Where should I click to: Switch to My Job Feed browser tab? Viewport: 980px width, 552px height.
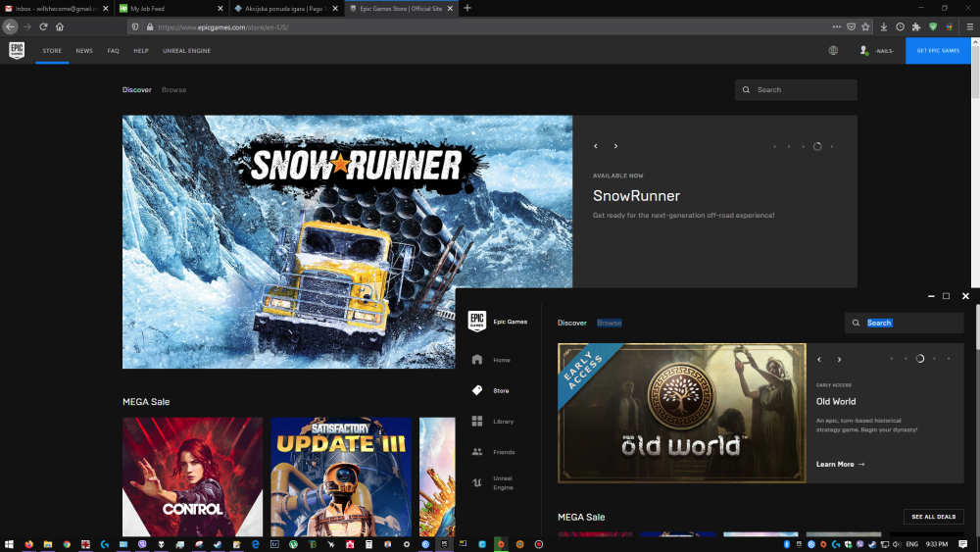pyautogui.click(x=171, y=8)
